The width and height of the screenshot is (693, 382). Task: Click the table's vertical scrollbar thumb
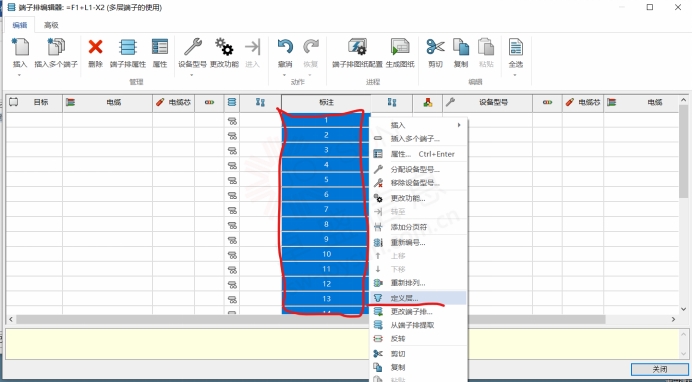tap(684, 151)
